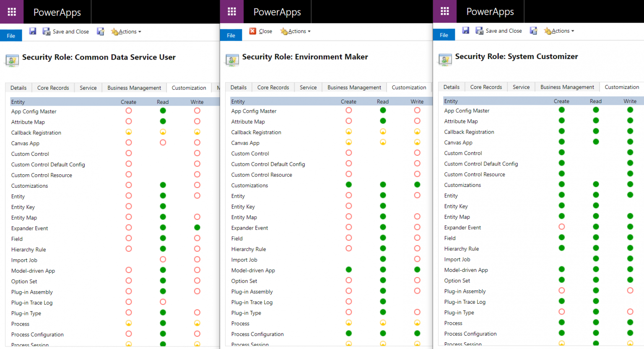Screen dimensions: 644x349
Task: Click Save and Close in System Customizer toolbar
Action: 499,31
